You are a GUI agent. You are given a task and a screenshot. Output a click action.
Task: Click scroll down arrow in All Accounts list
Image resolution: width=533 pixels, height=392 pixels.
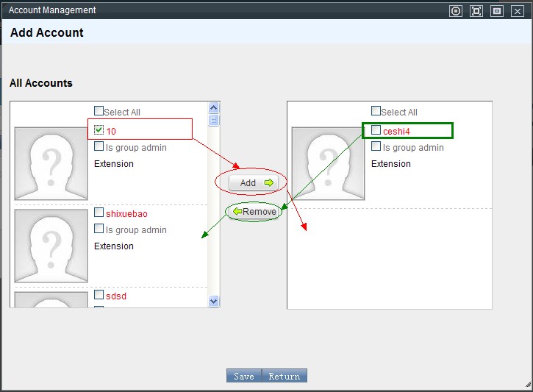(214, 301)
